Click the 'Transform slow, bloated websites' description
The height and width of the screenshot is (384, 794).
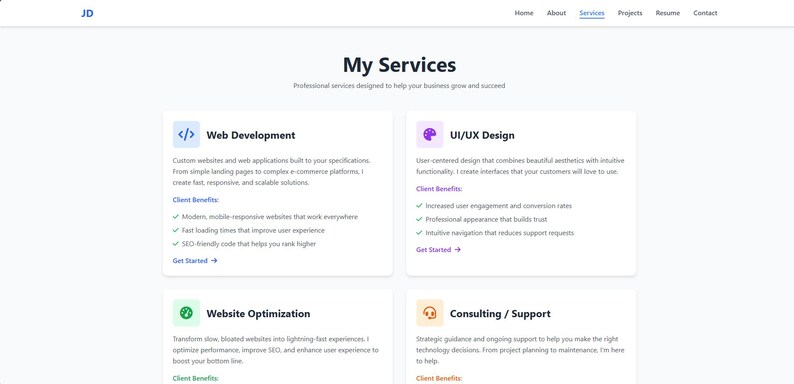pyautogui.click(x=275, y=350)
